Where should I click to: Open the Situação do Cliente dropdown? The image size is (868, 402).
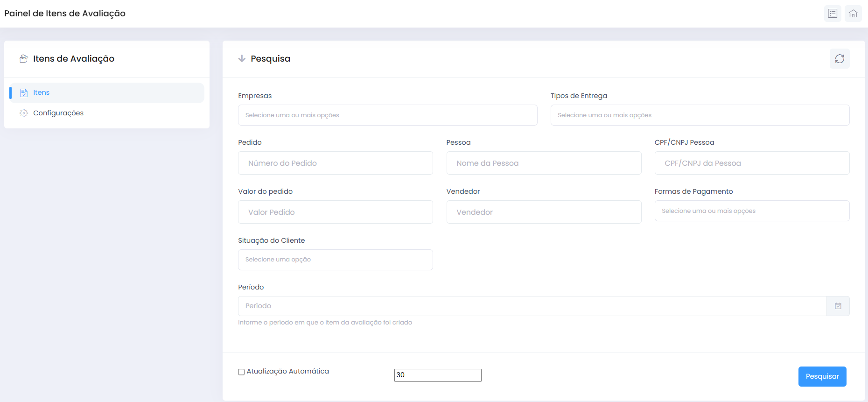335,260
